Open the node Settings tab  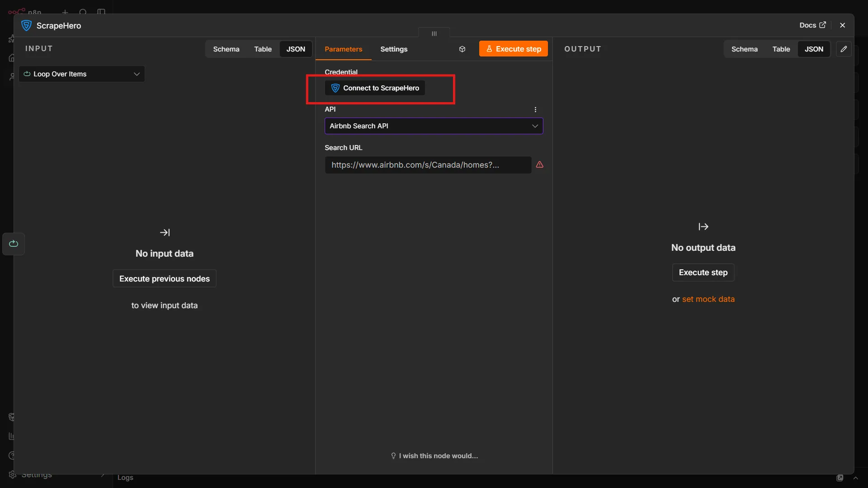(394, 49)
